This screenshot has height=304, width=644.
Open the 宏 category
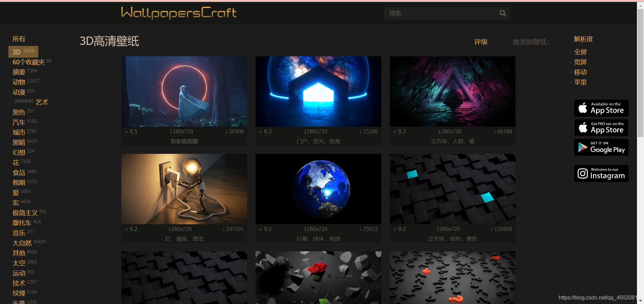(x=16, y=203)
